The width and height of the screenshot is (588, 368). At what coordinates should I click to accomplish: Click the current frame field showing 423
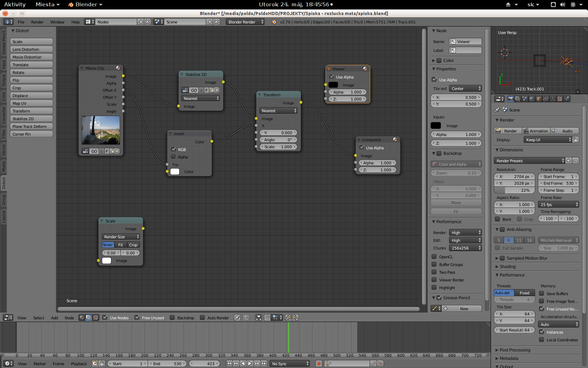[x=204, y=363]
